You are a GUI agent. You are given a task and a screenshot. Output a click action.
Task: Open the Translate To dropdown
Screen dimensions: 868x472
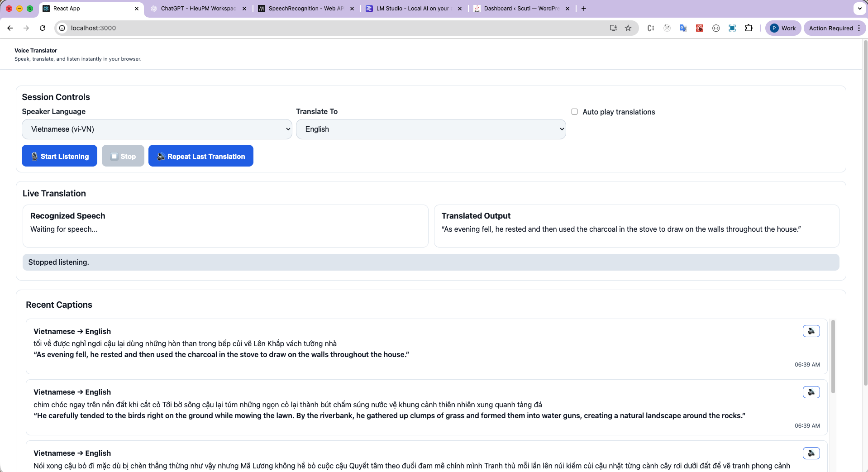tap(430, 129)
